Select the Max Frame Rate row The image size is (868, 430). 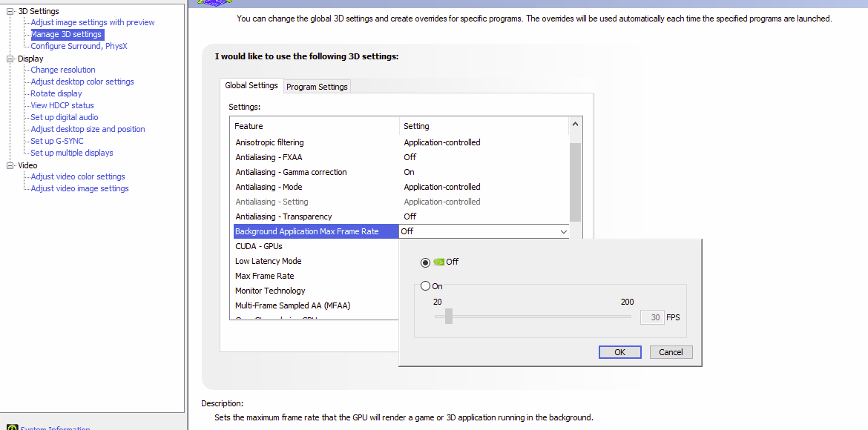315,276
